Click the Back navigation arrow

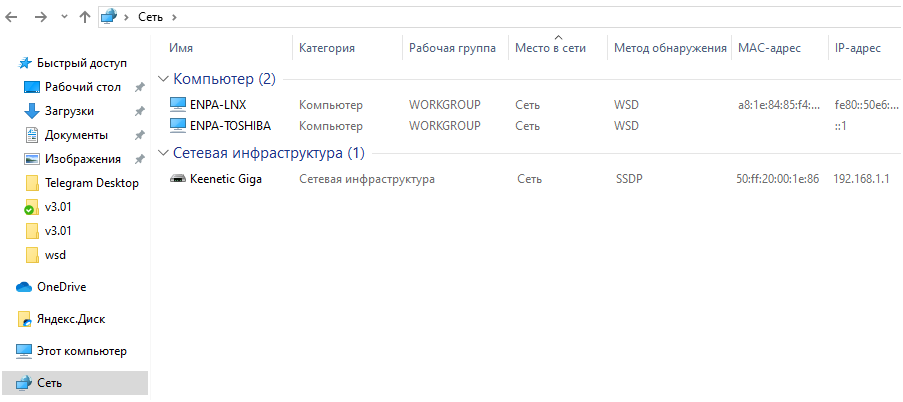tap(13, 17)
